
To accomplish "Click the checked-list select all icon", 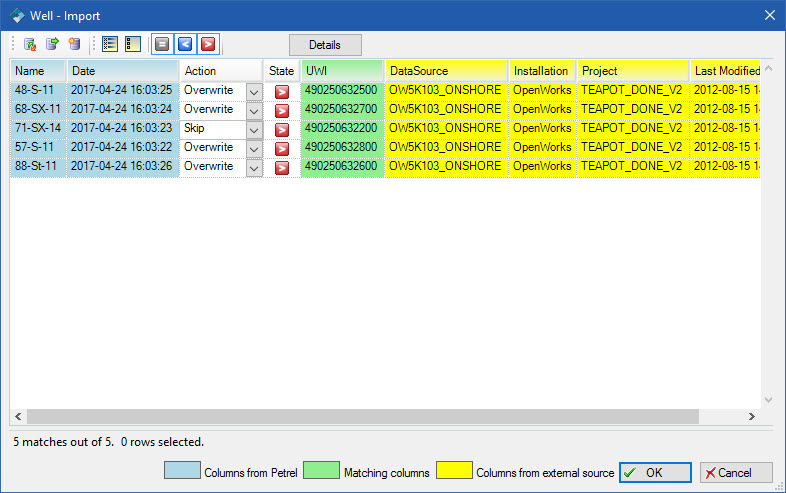I will pyautogui.click(x=110, y=44).
